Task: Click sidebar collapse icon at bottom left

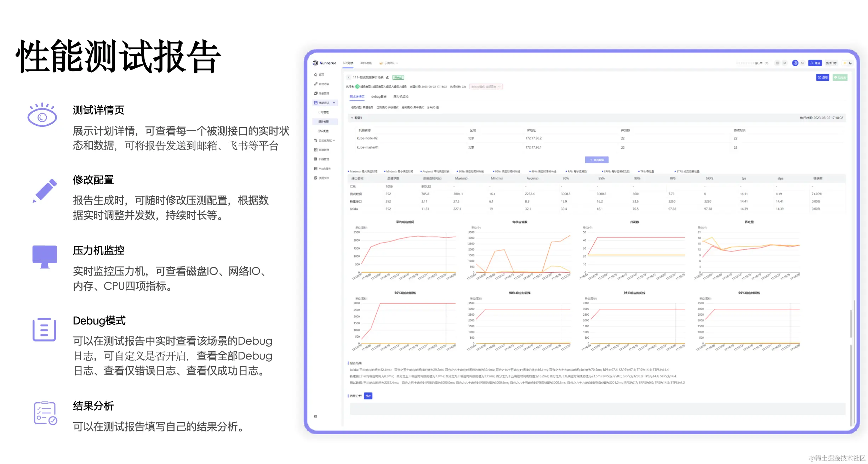Action: coord(315,417)
